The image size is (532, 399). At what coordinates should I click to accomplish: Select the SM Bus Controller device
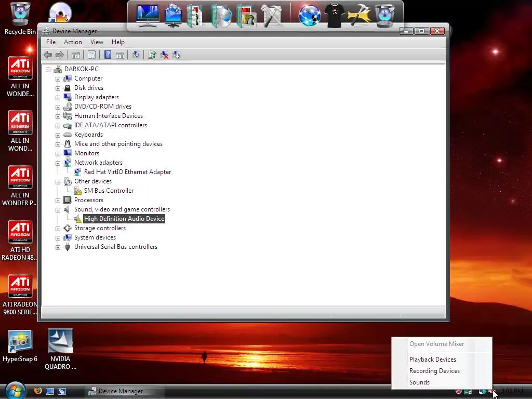click(109, 191)
